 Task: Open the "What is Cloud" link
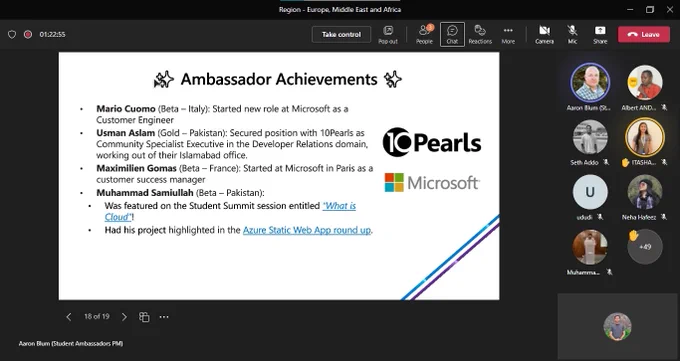pos(339,206)
